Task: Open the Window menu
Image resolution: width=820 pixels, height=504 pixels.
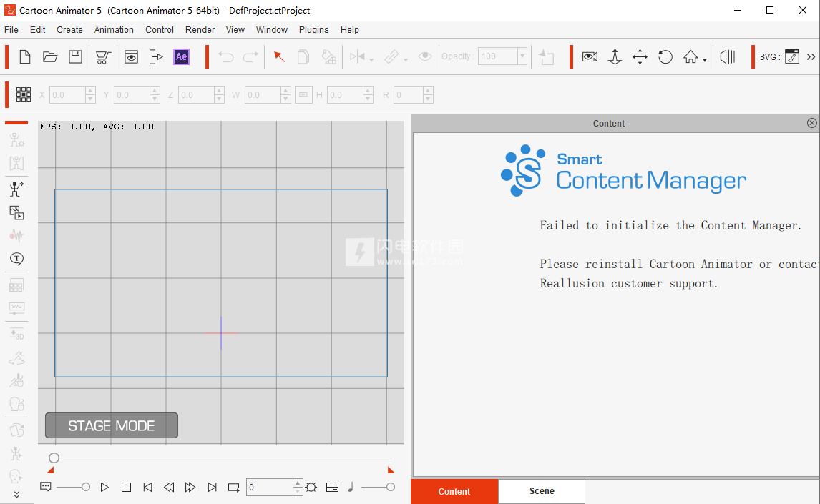Action: click(x=272, y=30)
